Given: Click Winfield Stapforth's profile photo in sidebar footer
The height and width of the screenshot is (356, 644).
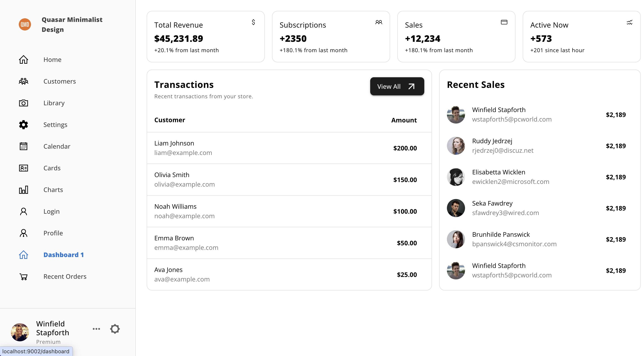Looking at the screenshot, I should [x=20, y=332].
